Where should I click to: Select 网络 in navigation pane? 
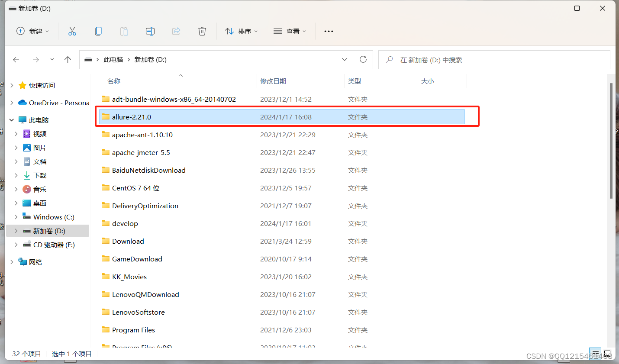pyautogui.click(x=35, y=262)
